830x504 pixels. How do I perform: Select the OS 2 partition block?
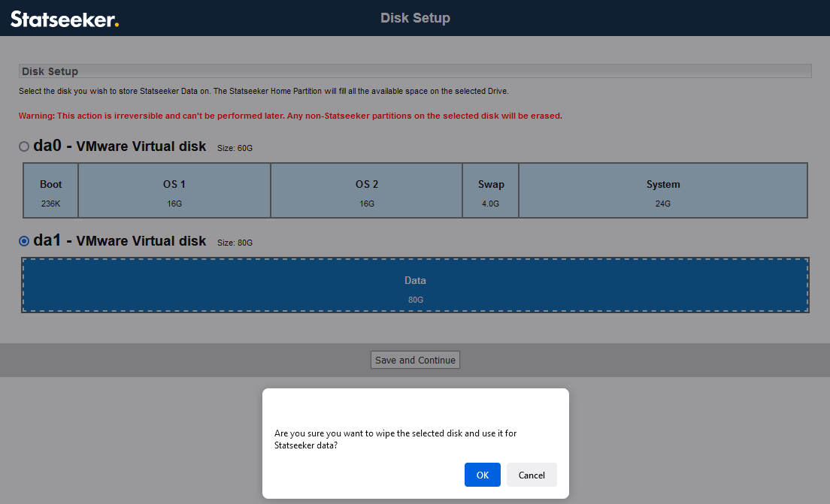point(366,191)
